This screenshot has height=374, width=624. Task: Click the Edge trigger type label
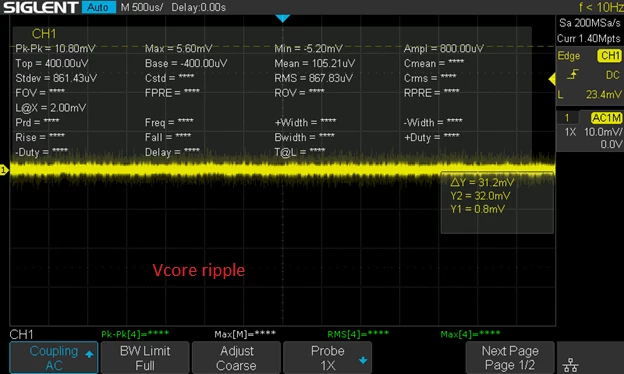point(569,56)
